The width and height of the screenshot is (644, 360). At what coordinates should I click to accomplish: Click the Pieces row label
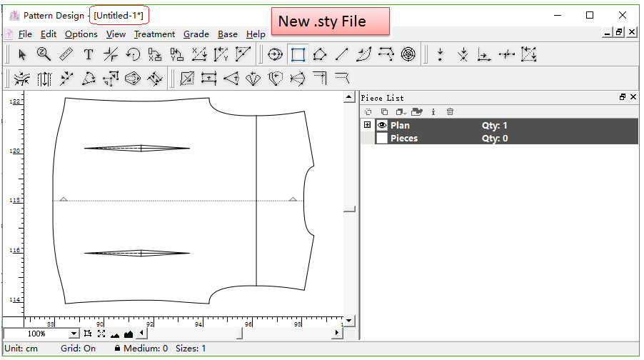pyautogui.click(x=404, y=139)
